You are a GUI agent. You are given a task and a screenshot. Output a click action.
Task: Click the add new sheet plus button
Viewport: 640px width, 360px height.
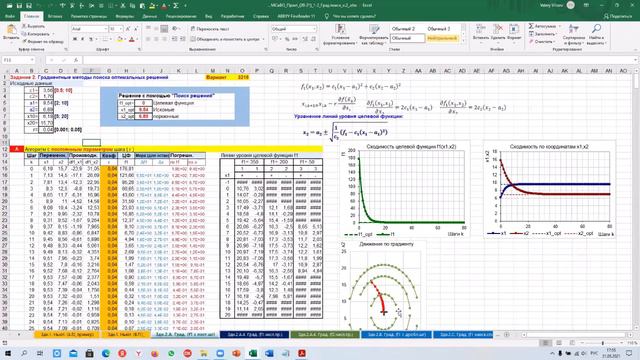point(507,335)
